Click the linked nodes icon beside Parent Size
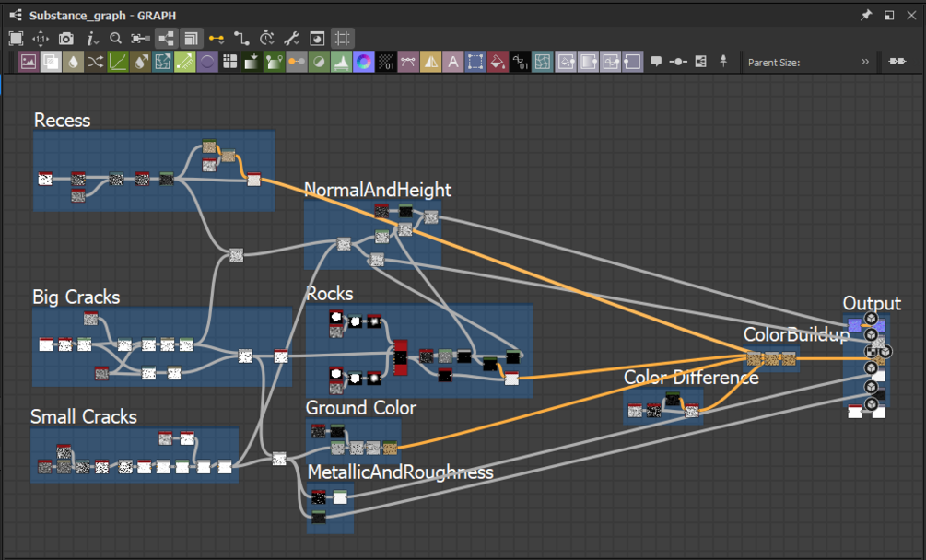926x560 pixels. click(x=897, y=62)
